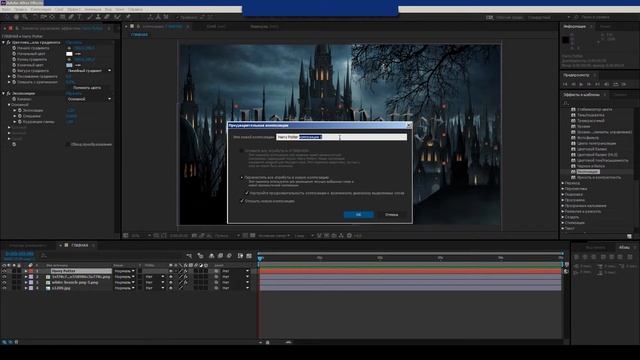Toggle adjust composition duration checkbox in dialog
This screenshot has height=360, width=640.
tap(247, 193)
